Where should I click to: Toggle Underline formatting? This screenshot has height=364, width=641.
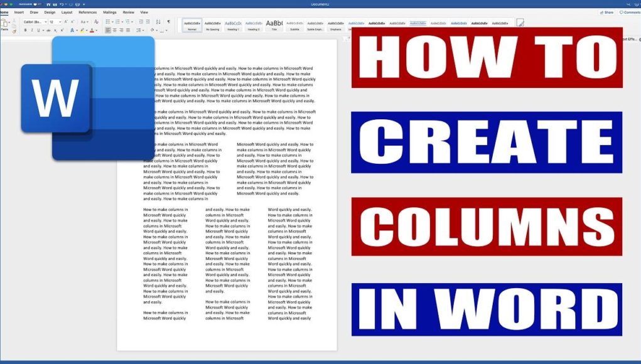tap(38, 30)
